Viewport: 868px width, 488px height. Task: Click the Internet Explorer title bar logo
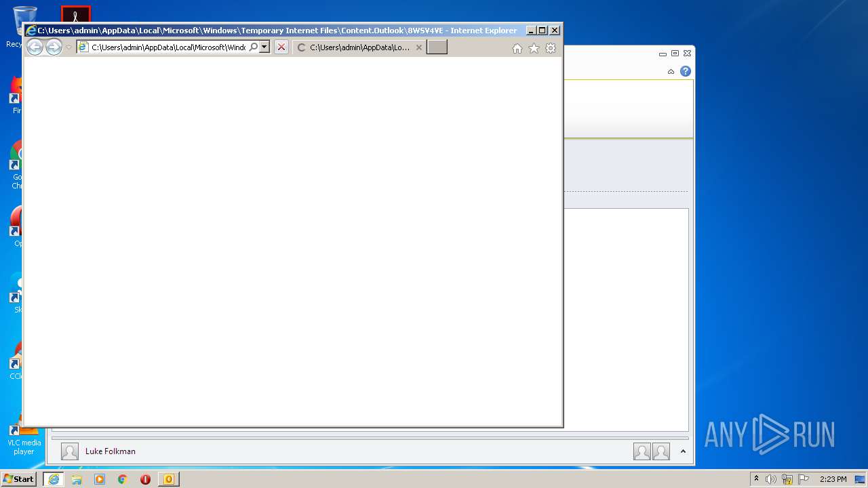[31, 30]
